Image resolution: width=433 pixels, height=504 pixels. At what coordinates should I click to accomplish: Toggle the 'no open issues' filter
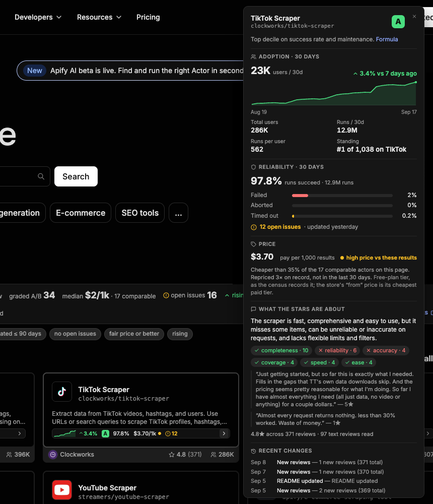point(75,334)
